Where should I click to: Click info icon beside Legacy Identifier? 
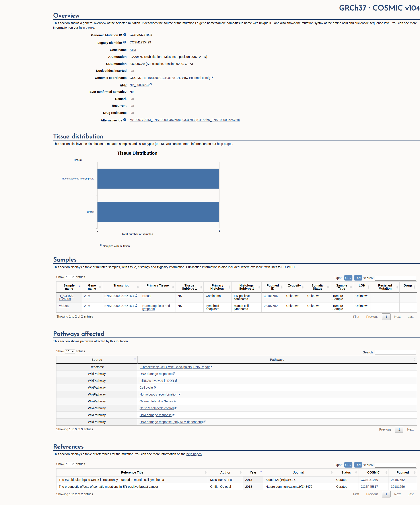click(124, 42)
